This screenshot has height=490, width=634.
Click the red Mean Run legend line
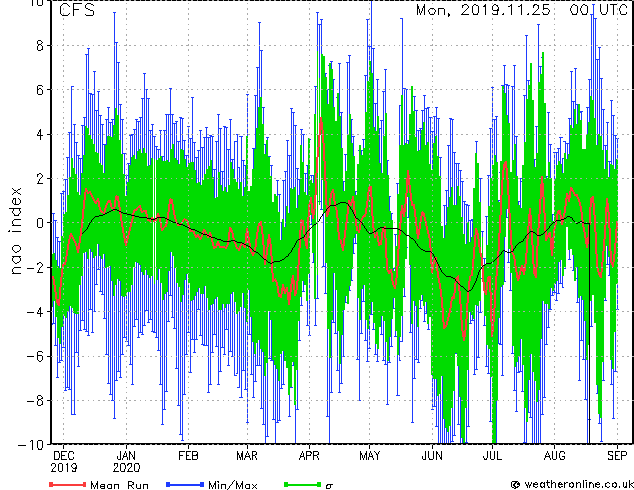(x=68, y=484)
